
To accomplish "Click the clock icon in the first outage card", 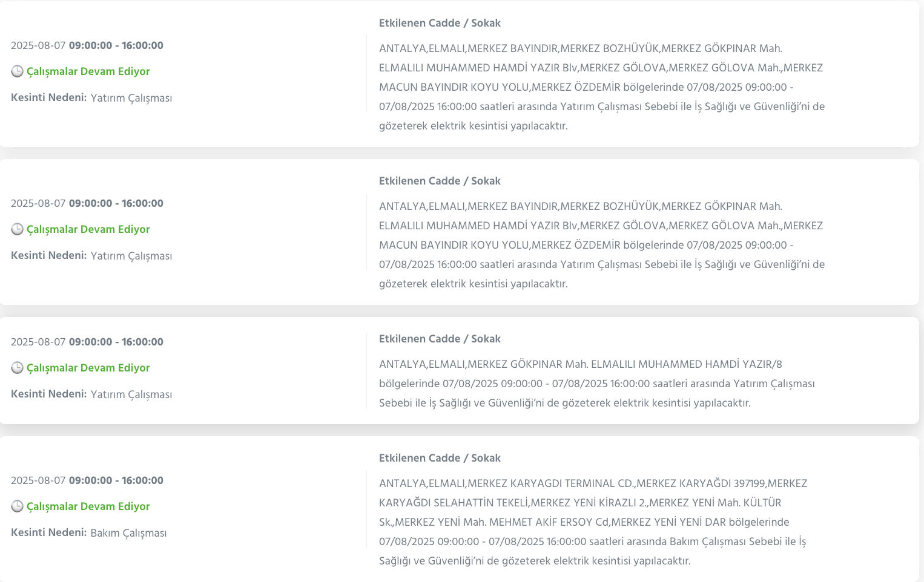I will point(17,71).
